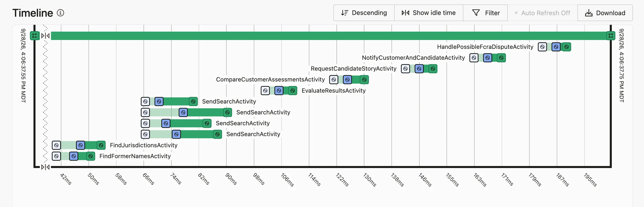
Task: Click workflow start icon on green bar
Action: click(34, 36)
